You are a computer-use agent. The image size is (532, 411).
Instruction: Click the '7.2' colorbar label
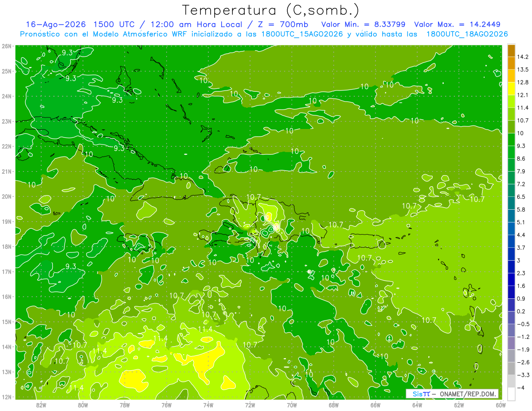[x=521, y=184]
